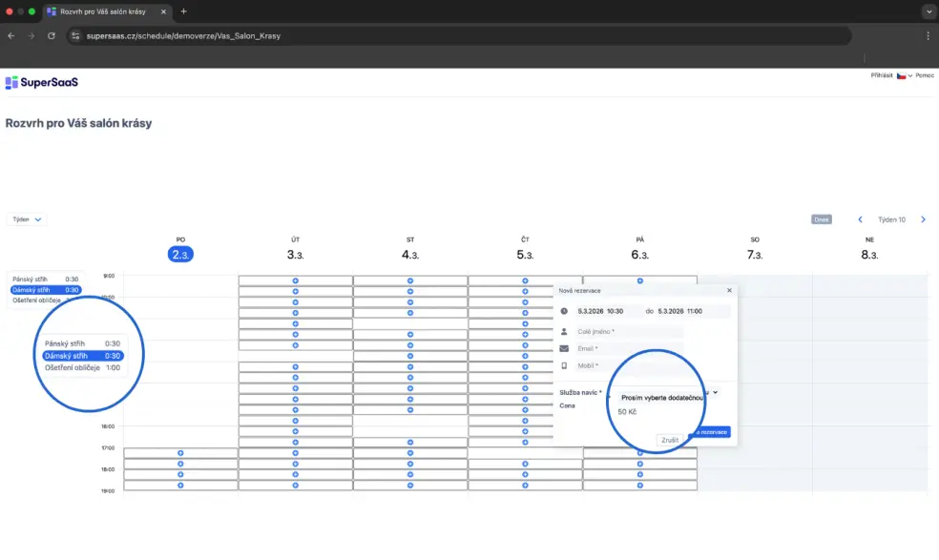Reload the page in the browser
The width and height of the screenshot is (939, 560).
click(51, 35)
